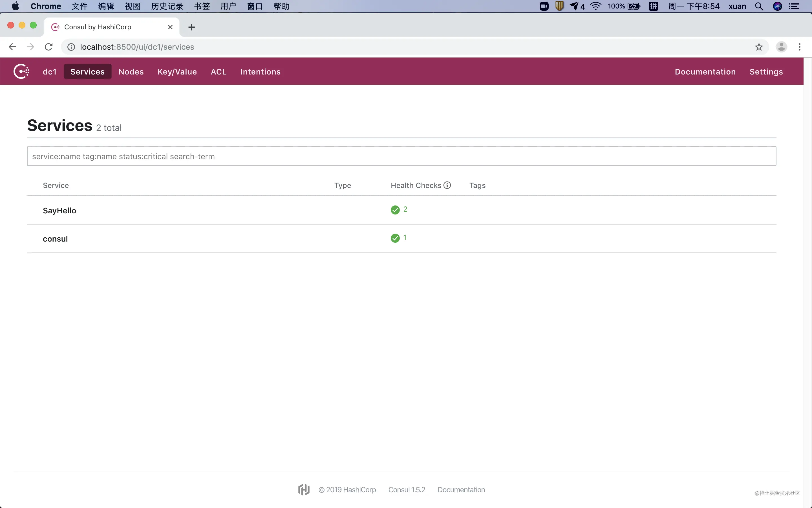Screen dimensions: 812x508
Task: Click consul green health check icon
Action: (395, 238)
